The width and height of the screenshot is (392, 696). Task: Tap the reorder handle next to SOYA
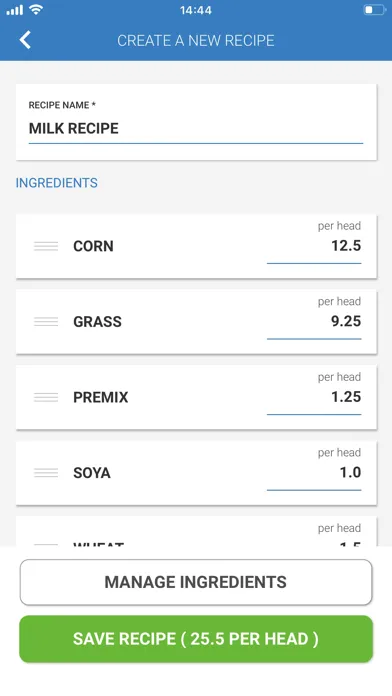point(46,473)
